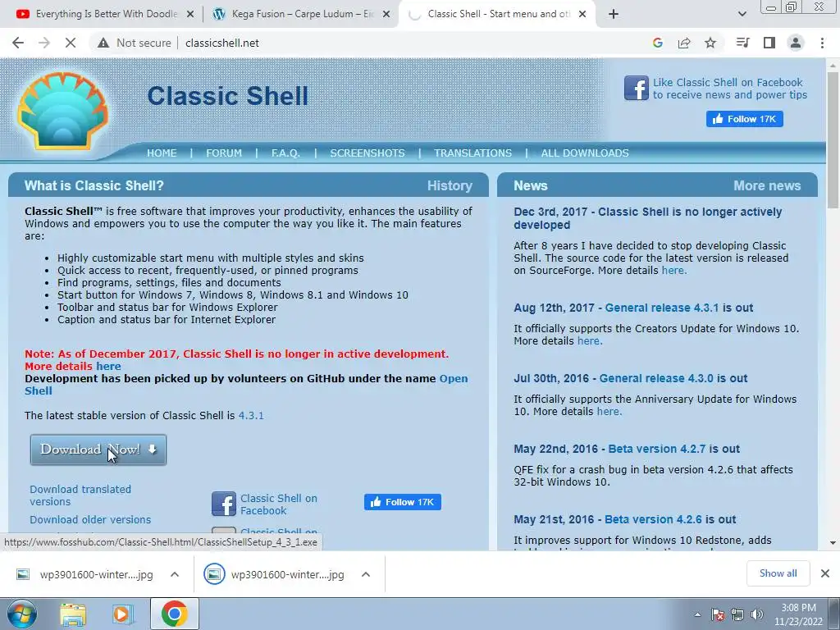Screen dimensions: 840x630
Task: Close the Kega Fusion tab
Action: (x=386, y=15)
